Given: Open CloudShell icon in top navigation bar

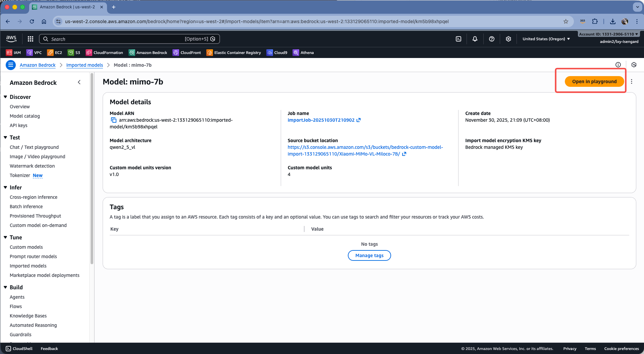Looking at the screenshot, I should pyautogui.click(x=459, y=39).
